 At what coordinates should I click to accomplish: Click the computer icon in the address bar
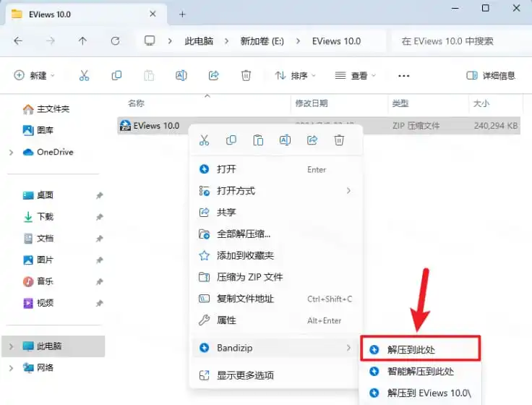[x=150, y=41]
